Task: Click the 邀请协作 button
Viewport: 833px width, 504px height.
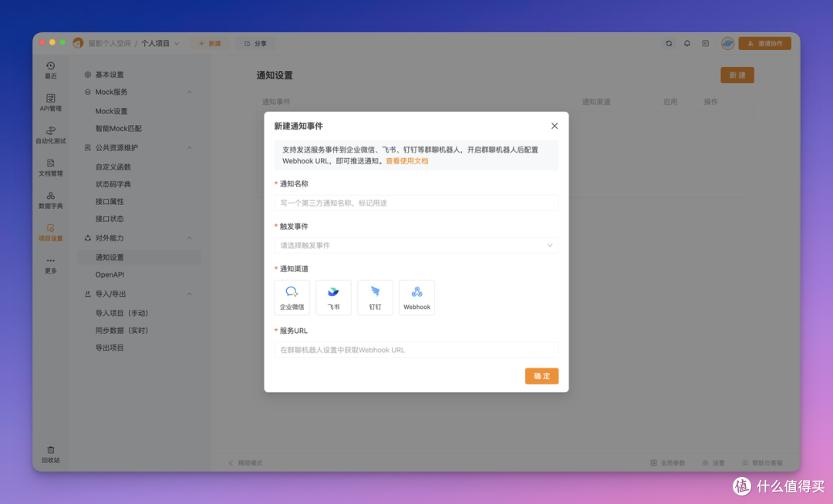Action: (x=764, y=43)
